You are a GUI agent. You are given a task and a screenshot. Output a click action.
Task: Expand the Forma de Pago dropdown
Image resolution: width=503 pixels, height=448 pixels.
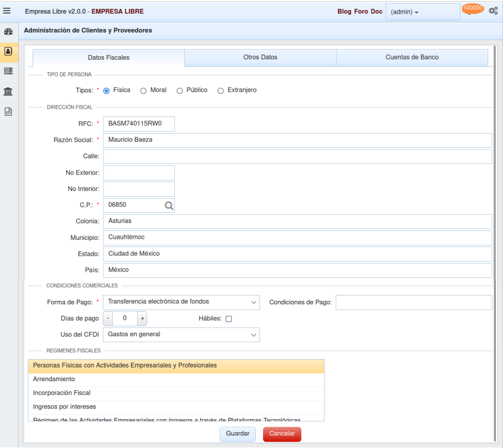pos(181,302)
